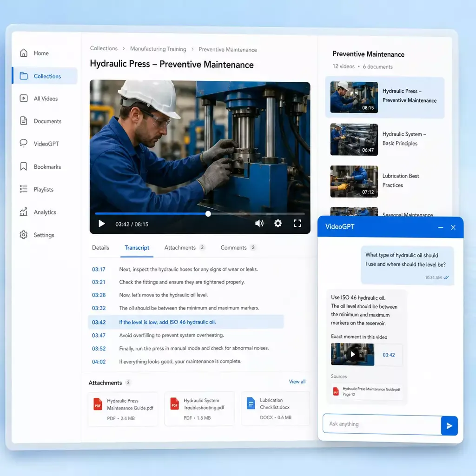Click Preventive Maintenance breadcrumb

[228, 49]
